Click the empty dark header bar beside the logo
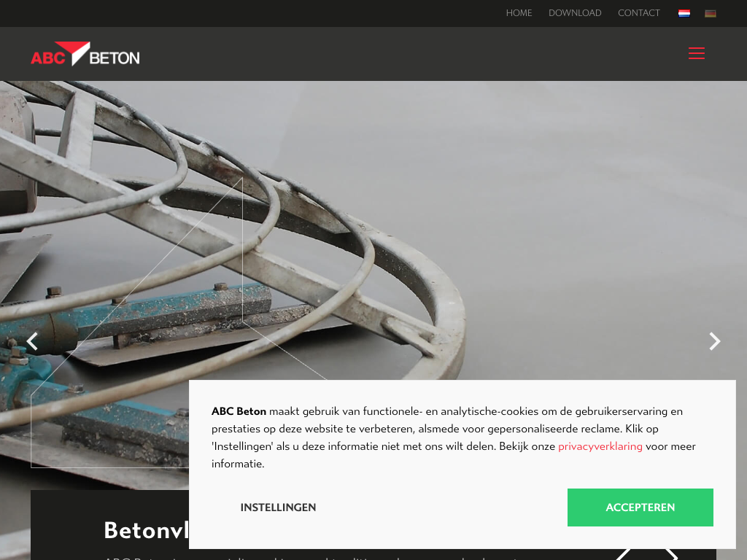Screen dimensions: 747x560 pos(410,54)
